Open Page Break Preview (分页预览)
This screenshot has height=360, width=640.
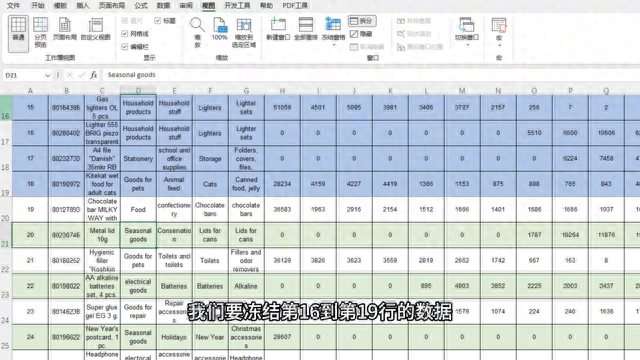pyautogui.click(x=40, y=33)
